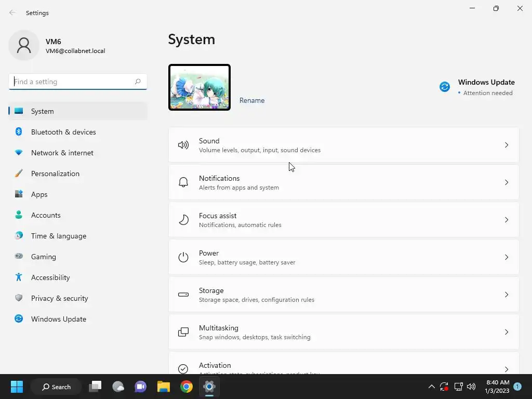The height and width of the screenshot is (399, 532).
Task: Click the Notifications bell icon
Action: 183,182
